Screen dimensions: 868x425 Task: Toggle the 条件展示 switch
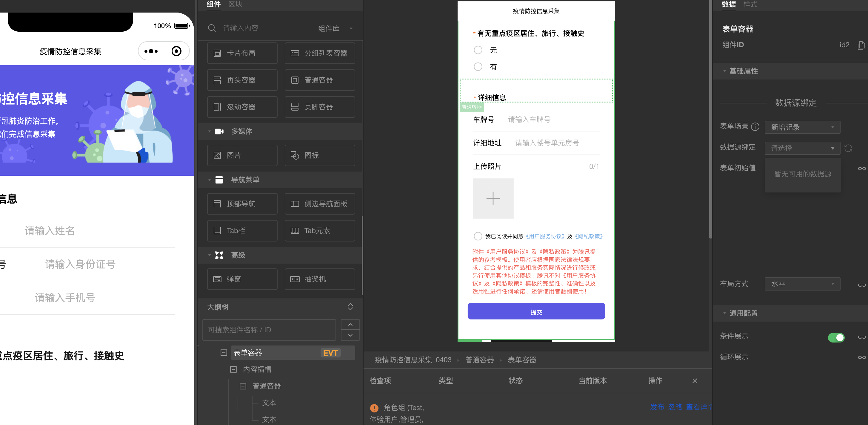836,337
